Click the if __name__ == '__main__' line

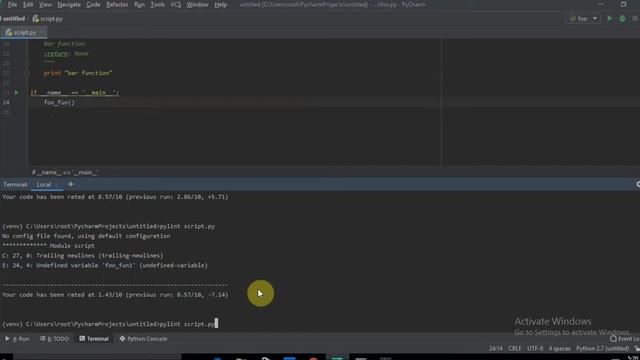[x=75, y=93]
